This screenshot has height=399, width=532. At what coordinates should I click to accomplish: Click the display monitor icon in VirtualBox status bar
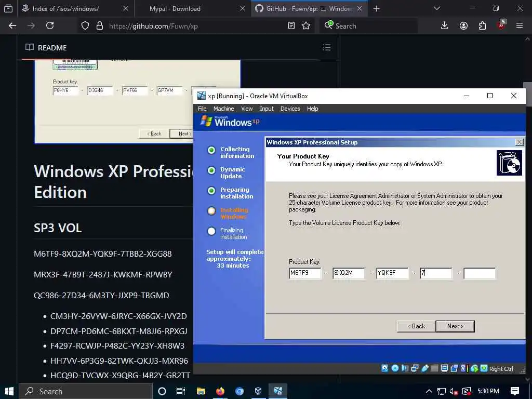[444, 368]
